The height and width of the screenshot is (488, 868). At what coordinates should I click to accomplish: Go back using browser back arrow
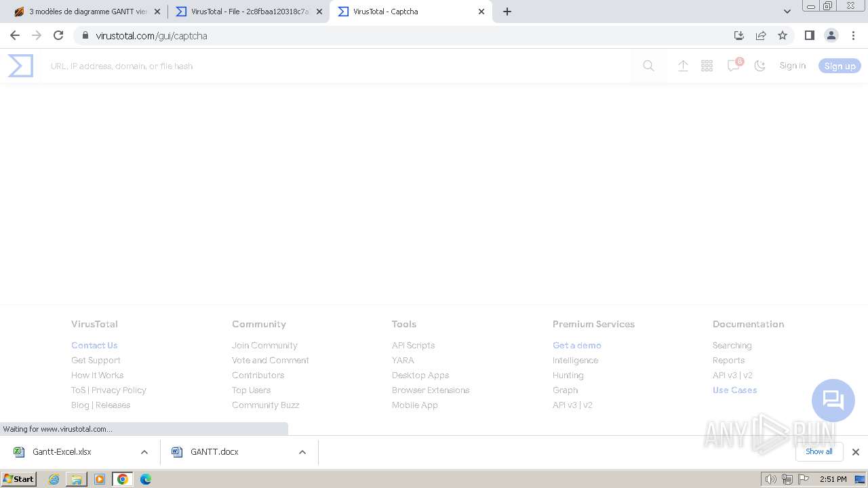[15, 35]
